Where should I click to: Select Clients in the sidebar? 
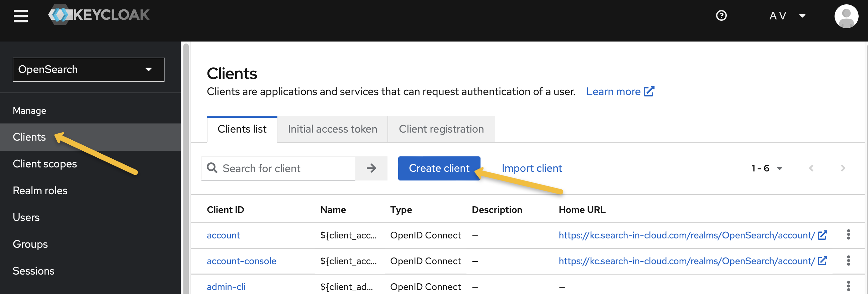(x=90, y=137)
